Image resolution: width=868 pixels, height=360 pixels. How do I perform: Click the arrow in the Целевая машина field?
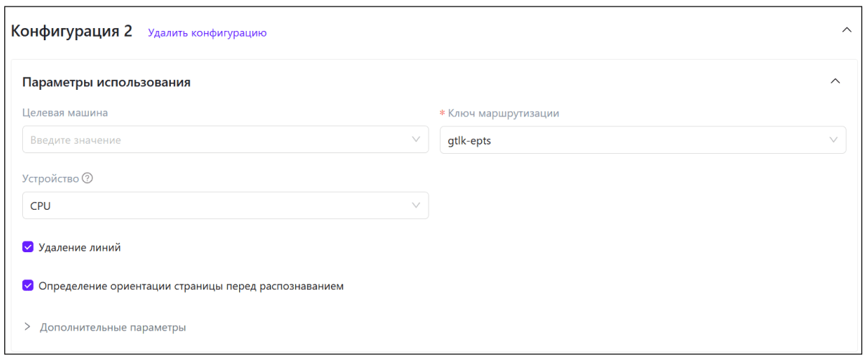click(x=416, y=139)
